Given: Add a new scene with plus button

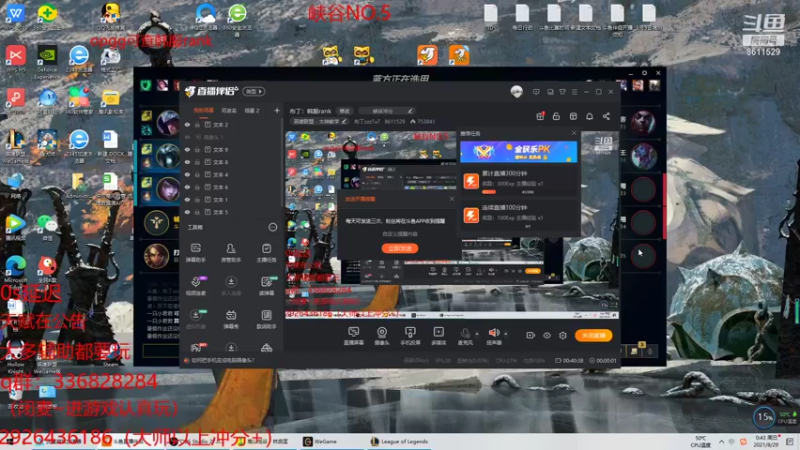Looking at the screenshot, I should (x=277, y=110).
